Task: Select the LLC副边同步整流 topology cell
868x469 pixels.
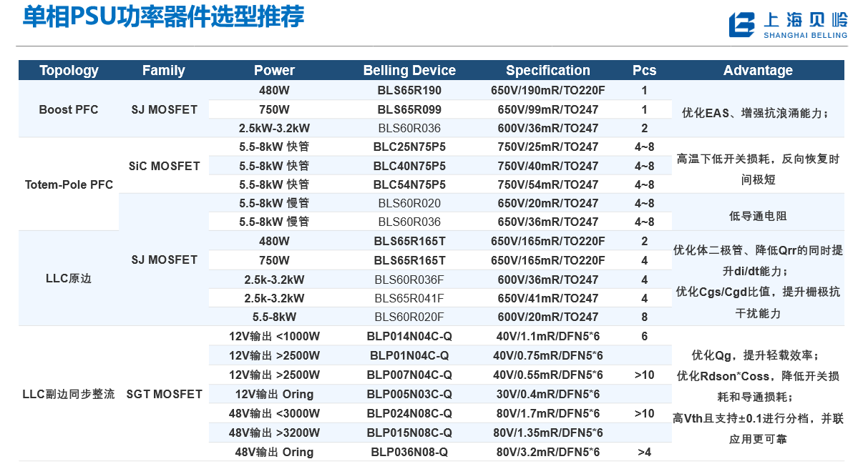Action: pyautogui.click(x=69, y=394)
